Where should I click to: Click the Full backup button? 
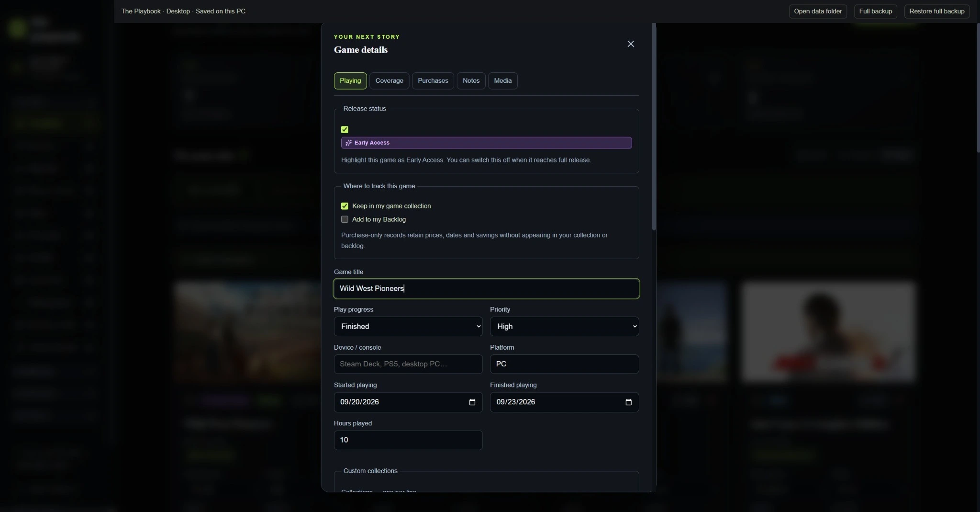click(x=875, y=11)
